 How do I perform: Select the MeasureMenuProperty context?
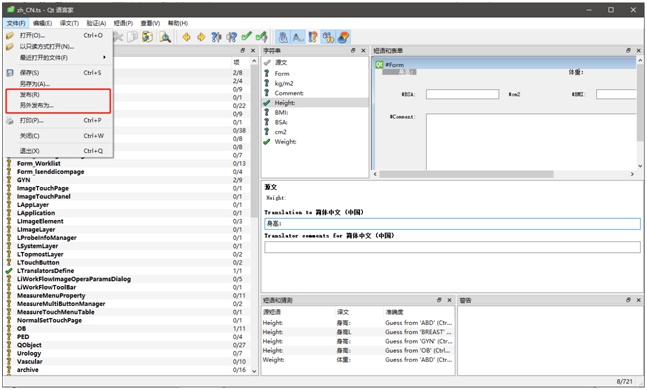(x=51, y=295)
